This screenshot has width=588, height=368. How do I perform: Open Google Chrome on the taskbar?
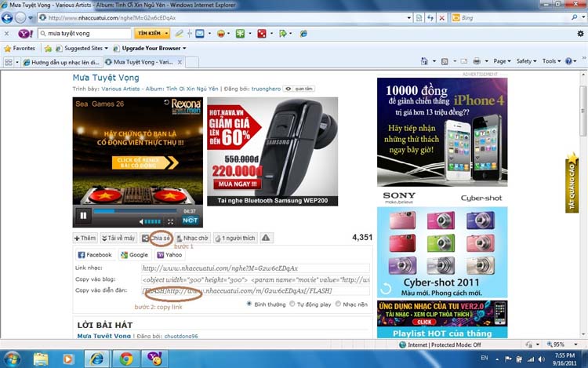point(126,359)
